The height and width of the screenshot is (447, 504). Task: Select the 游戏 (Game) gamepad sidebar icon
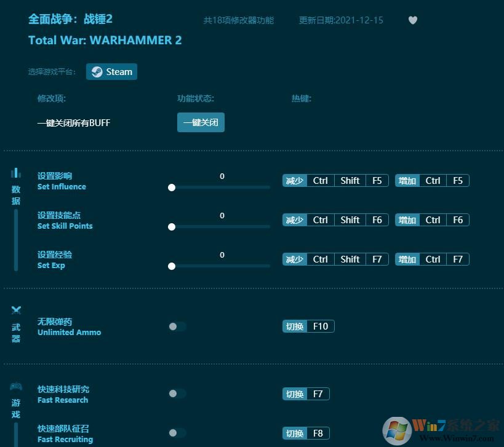pyautogui.click(x=16, y=387)
